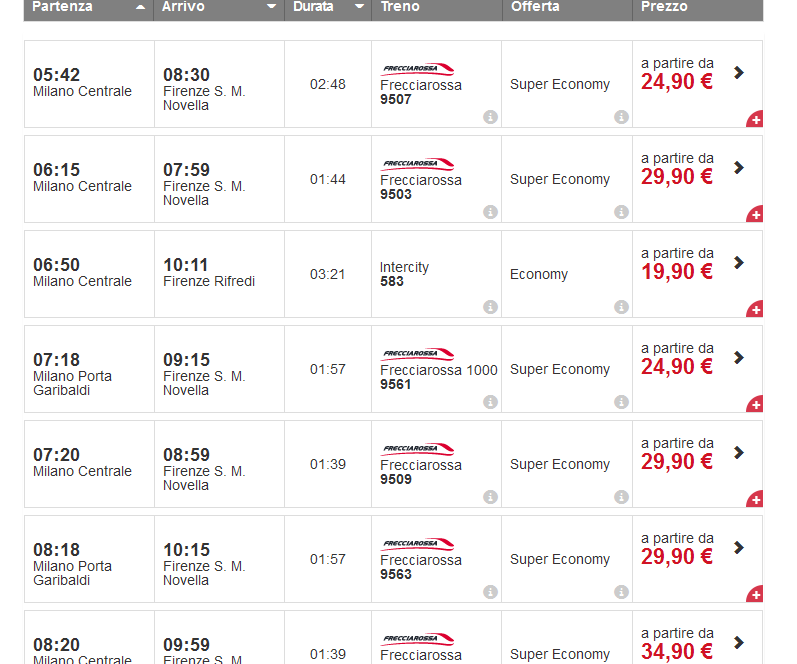The image size is (797, 664).
Task: Click red plus icon on 07:18 train row
Action: [755, 404]
